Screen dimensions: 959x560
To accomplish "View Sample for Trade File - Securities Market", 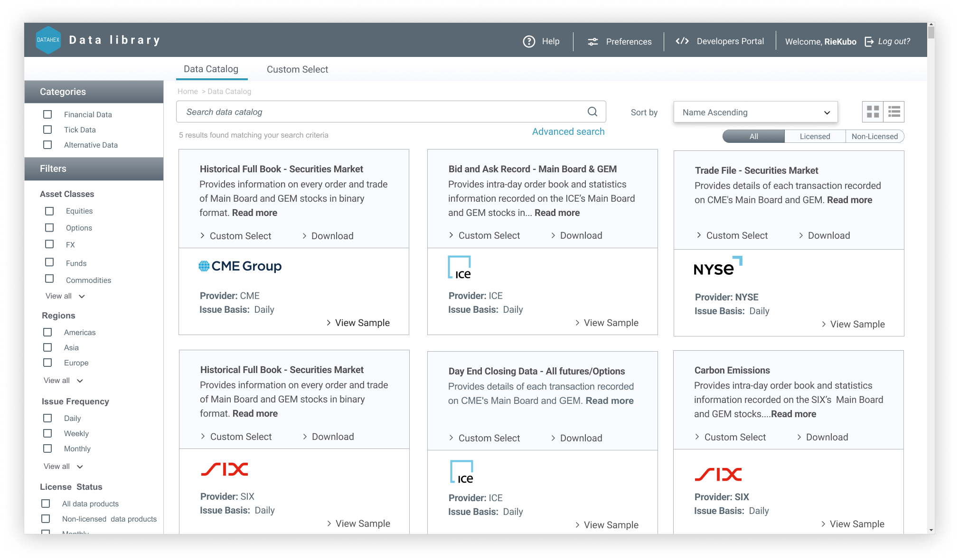I will (x=856, y=324).
